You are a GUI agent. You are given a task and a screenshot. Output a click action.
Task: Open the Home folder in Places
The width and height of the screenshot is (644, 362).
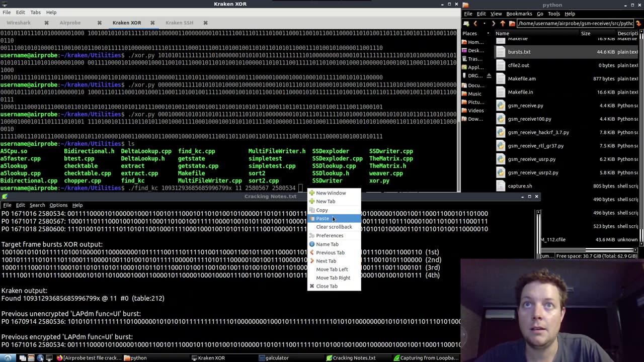[x=473, y=42]
